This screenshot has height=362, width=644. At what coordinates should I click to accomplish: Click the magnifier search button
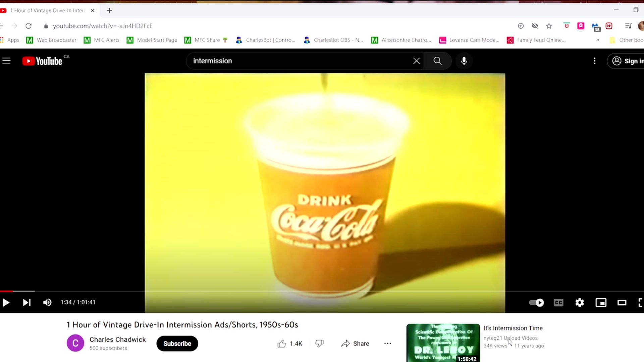pos(437,61)
